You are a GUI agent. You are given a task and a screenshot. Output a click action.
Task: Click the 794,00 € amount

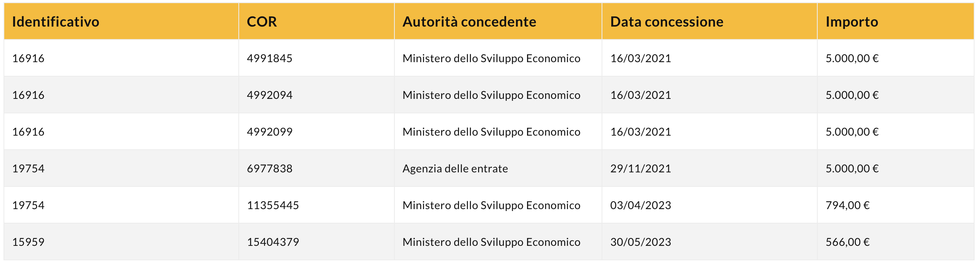point(847,205)
